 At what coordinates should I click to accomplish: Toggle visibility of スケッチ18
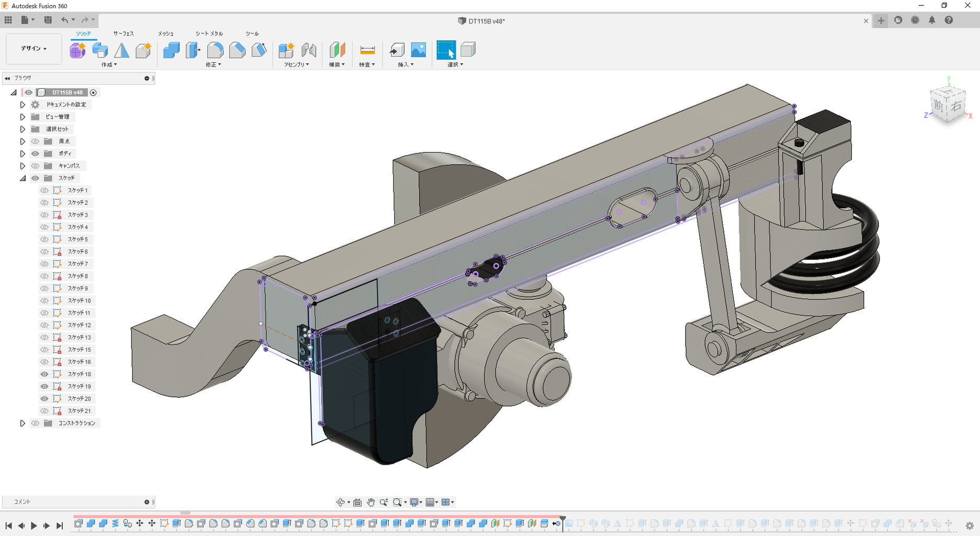(45, 374)
